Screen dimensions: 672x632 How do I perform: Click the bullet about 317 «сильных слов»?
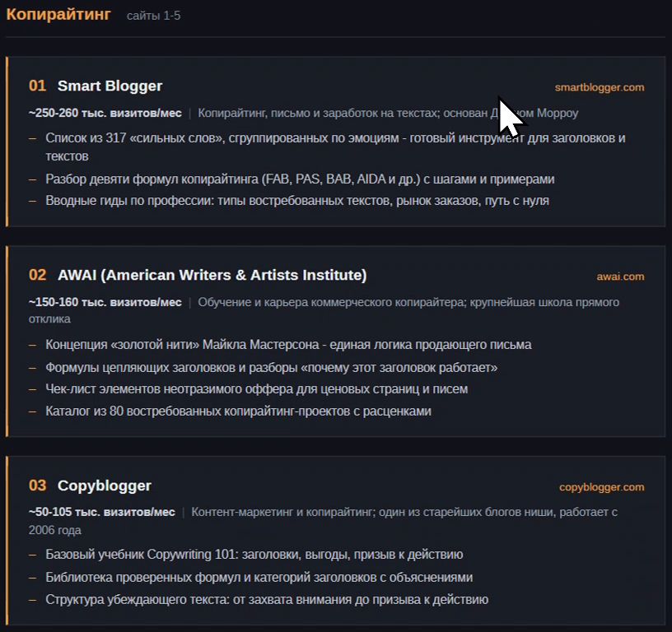[x=335, y=146]
